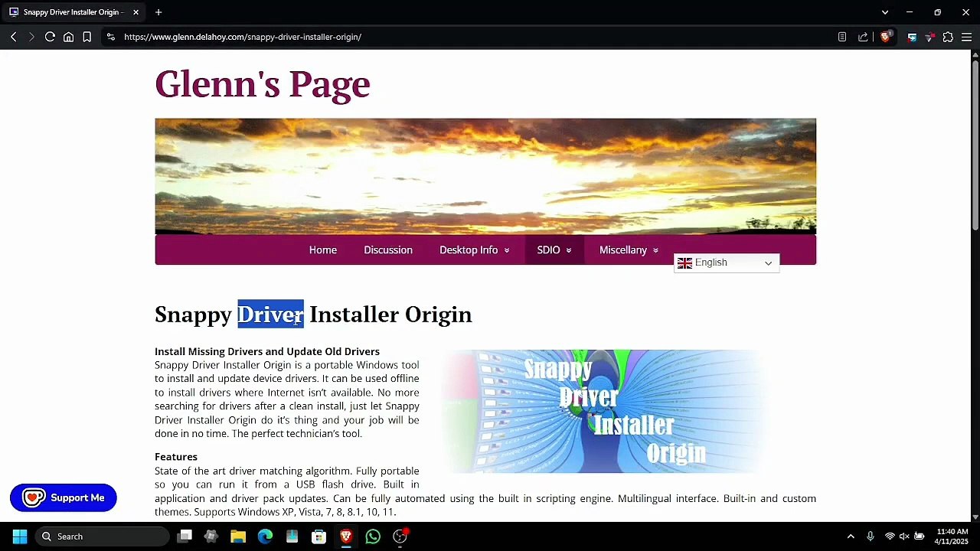The height and width of the screenshot is (551, 980).
Task: Click the highlighted word Driver in heading
Action: (x=270, y=315)
